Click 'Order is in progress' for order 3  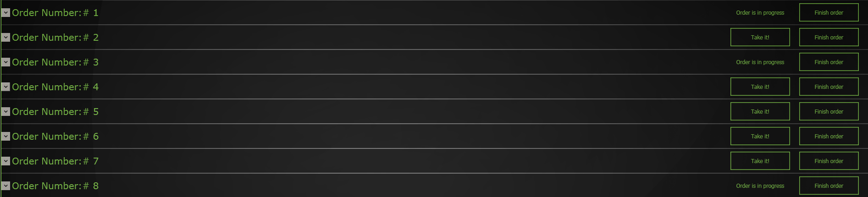click(760, 62)
